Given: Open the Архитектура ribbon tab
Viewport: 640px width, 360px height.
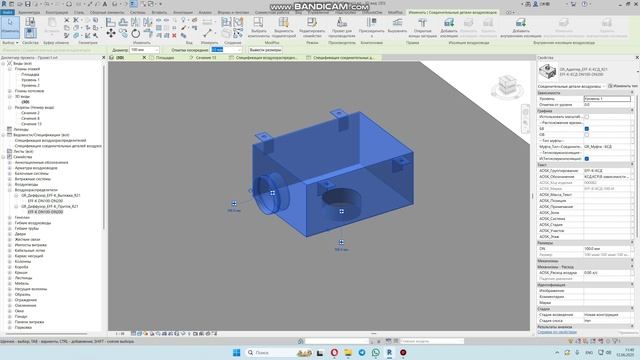Looking at the screenshot, I should (29, 12).
